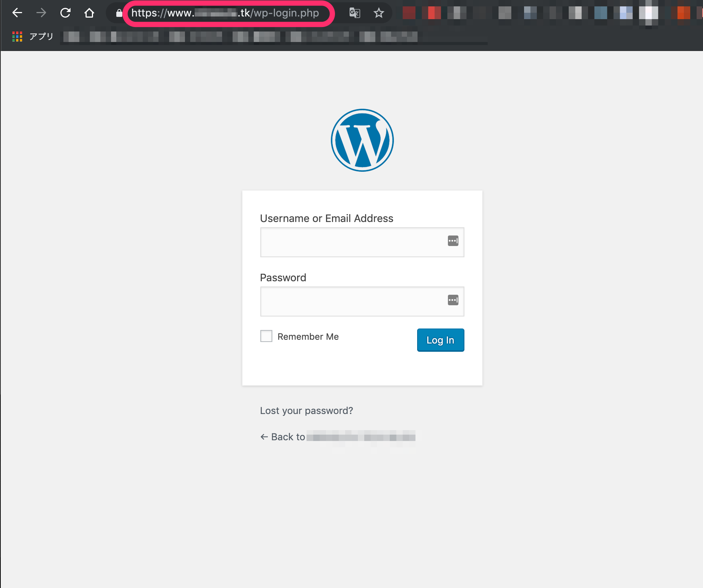This screenshot has height=588, width=703.
Task: Select the address bar URL wp-login.php
Action: point(225,13)
